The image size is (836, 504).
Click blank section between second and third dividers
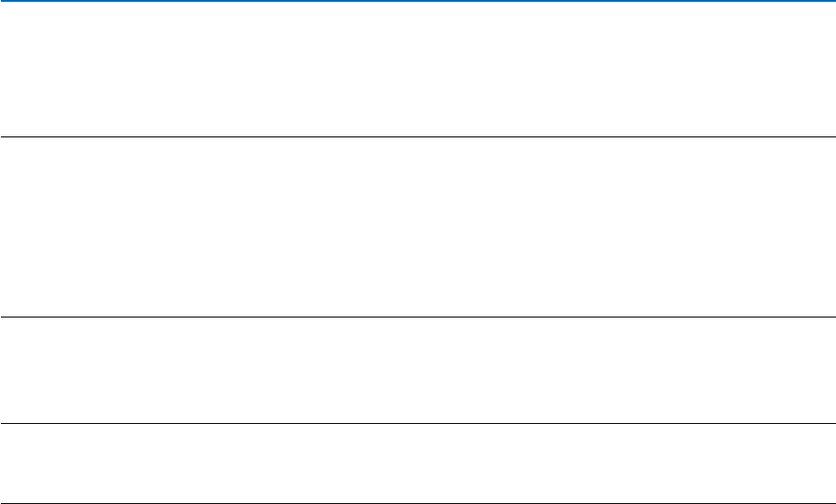(418, 370)
